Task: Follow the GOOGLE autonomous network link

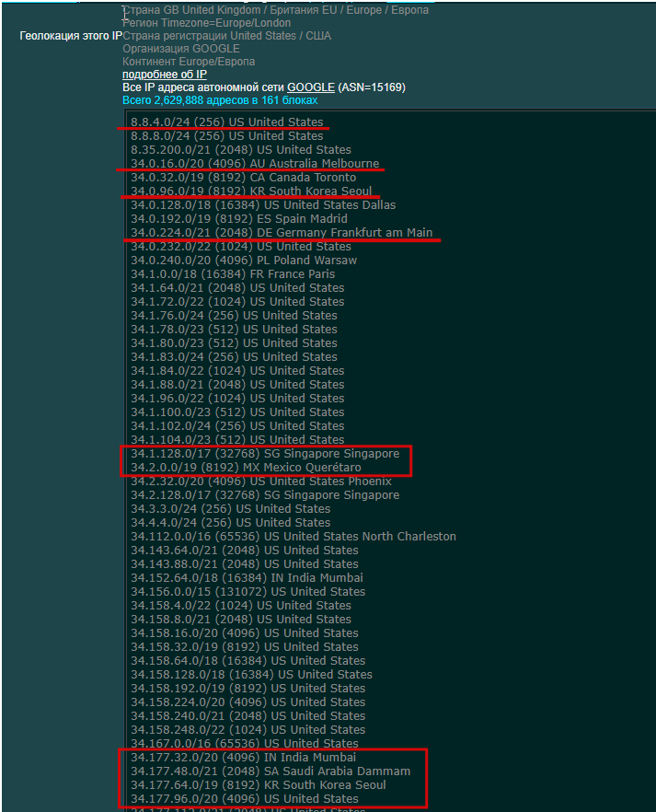Action: 311,87
